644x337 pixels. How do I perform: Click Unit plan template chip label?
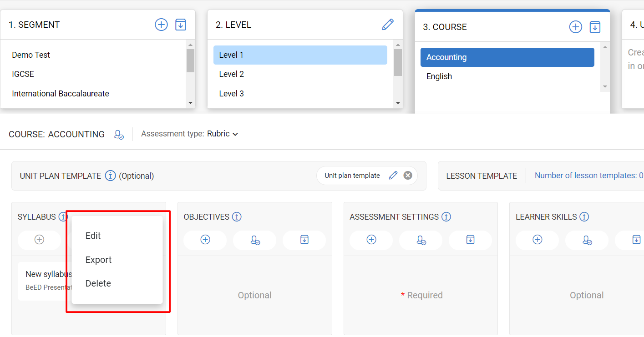pos(352,176)
